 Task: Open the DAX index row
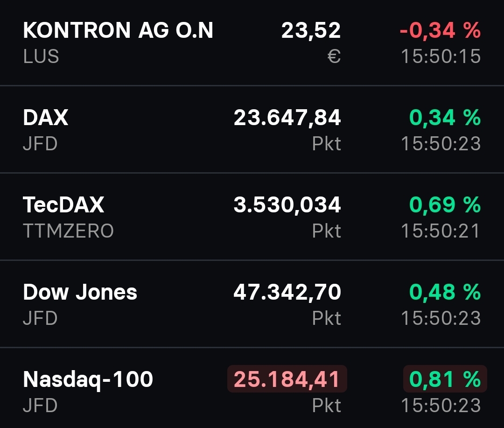pyautogui.click(x=46, y=118)
